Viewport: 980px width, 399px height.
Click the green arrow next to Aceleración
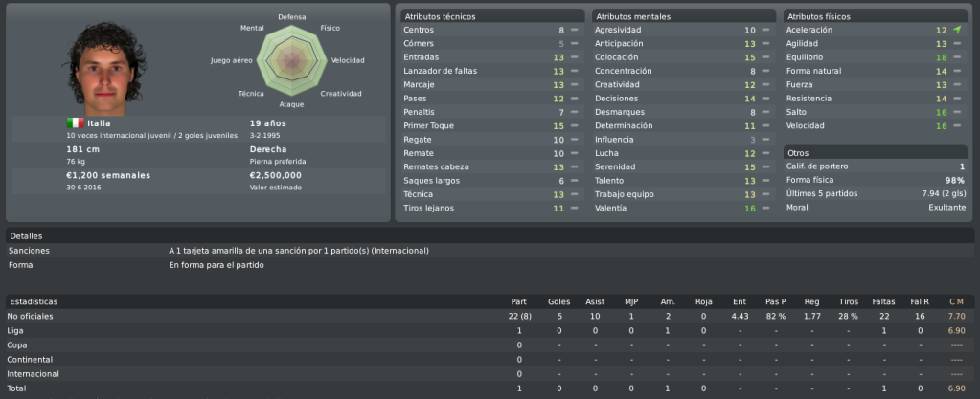pyautogui.click(x=957, y=30)
